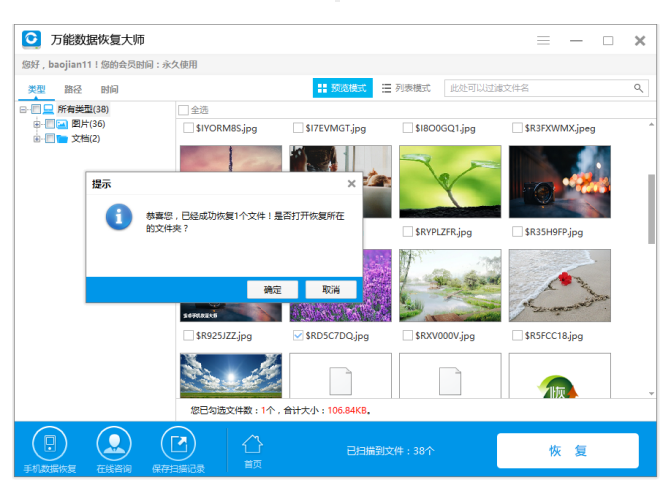Open online consultation icon

point(114,443)
